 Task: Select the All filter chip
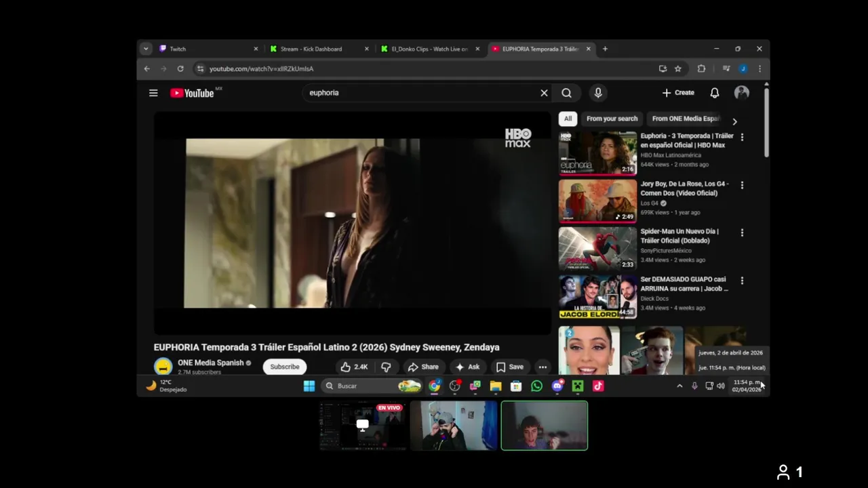(568, 119)
